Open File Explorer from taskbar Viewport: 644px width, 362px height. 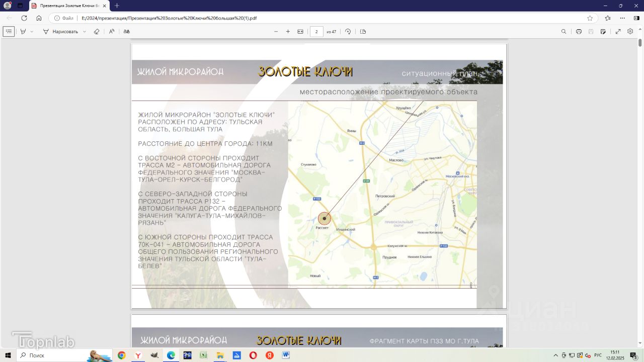(x=220, y=355)
